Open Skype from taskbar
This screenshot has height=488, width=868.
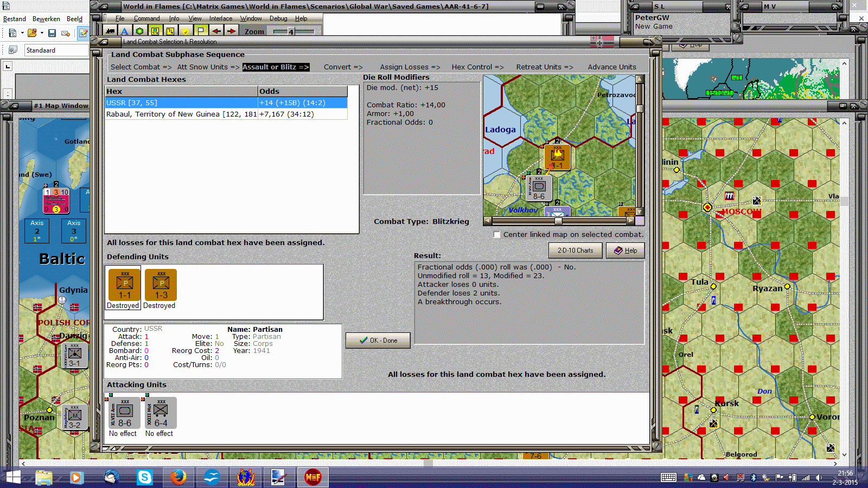coord(144,477)
